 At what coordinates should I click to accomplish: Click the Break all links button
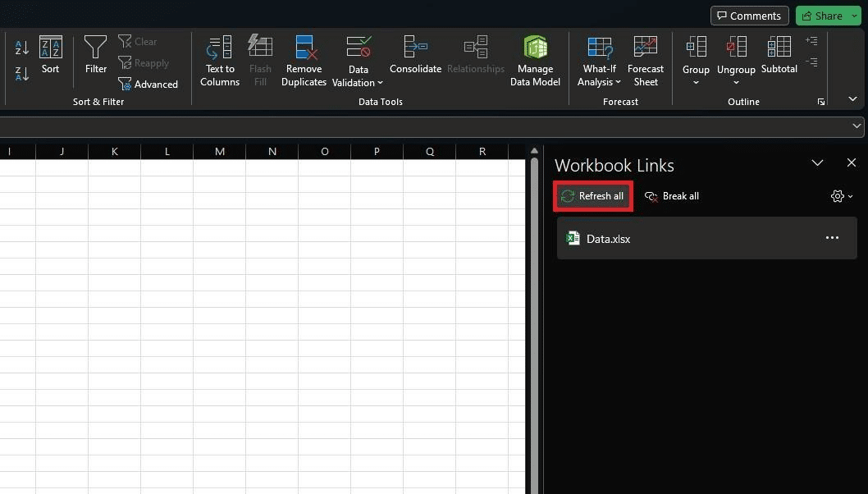[672, 196]
